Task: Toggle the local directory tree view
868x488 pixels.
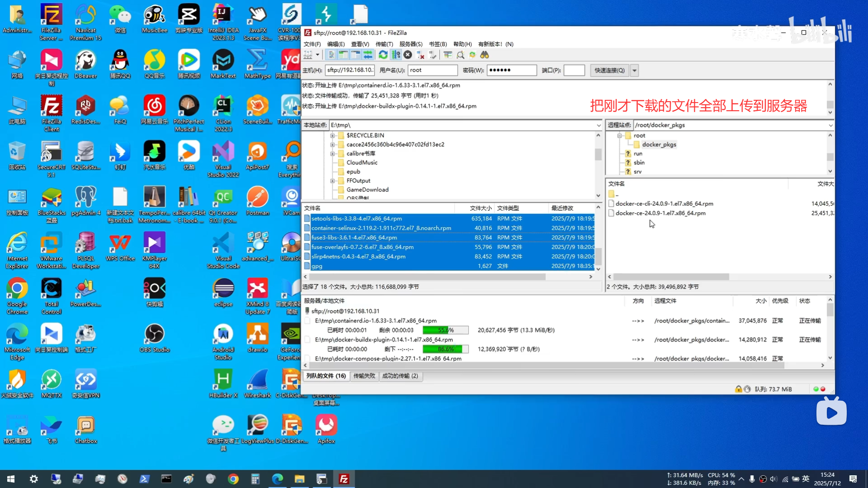Action: pos(344,55)
